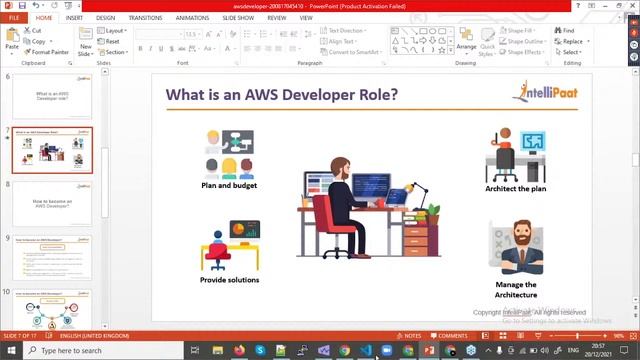Switch to the INSERT tab
The height and width of the screenshot is (360, 640).
(74, 18)
